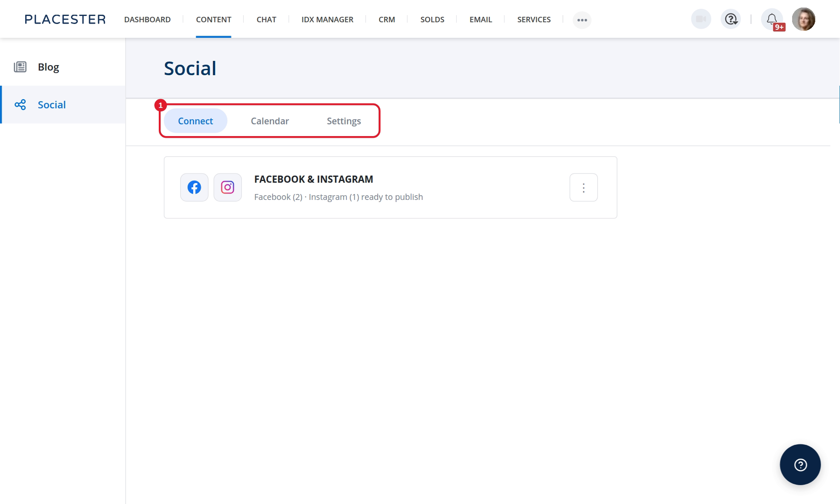Click the Facebook icon
Viewport: 840px width, 504px height.
pos(194,187)
